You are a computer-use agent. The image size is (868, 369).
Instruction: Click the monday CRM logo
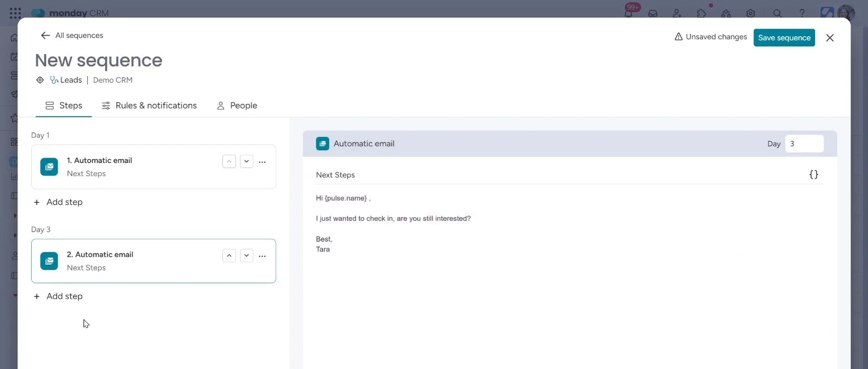(x=70, y=13)
